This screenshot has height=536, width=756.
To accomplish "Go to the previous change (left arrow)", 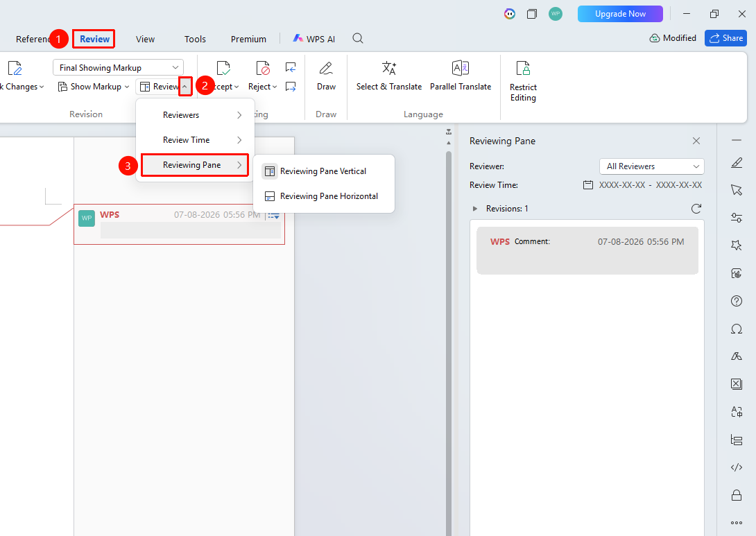I will point(291,67).
